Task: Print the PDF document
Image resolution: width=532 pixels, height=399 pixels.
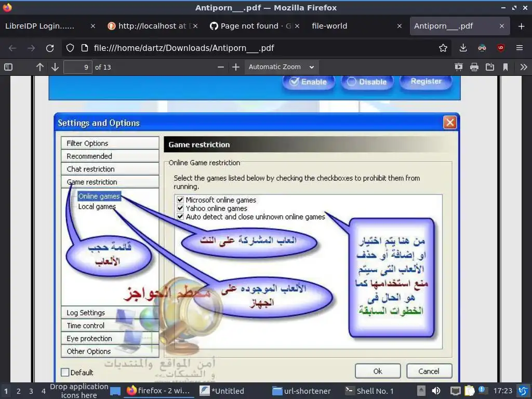Action: 474,67
